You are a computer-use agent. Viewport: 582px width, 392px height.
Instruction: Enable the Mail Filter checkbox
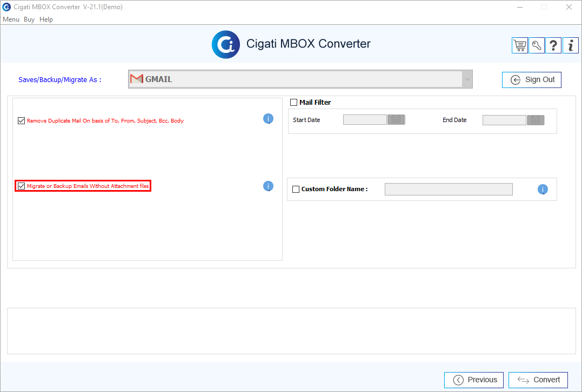click(x=293, y=103)
